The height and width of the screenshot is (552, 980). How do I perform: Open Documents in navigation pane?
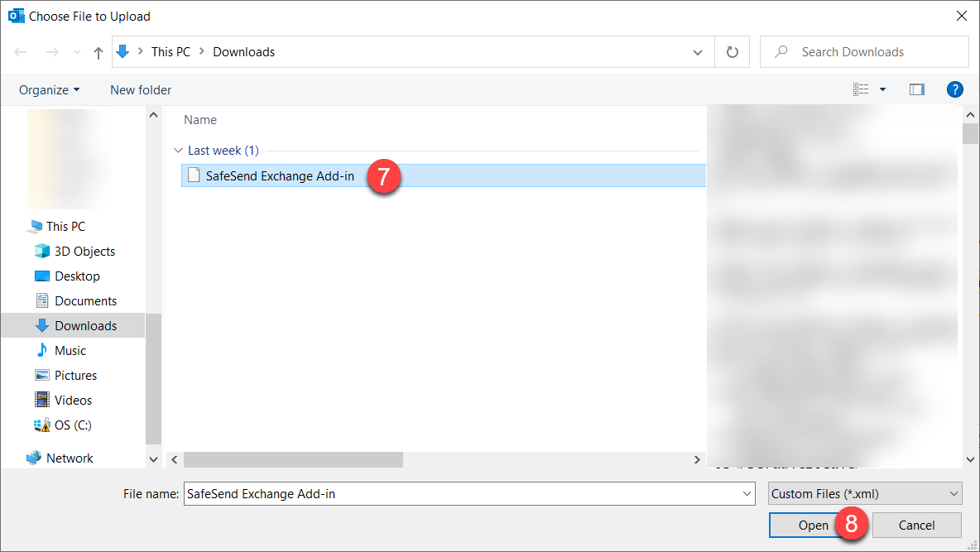[x=85, y=301]
